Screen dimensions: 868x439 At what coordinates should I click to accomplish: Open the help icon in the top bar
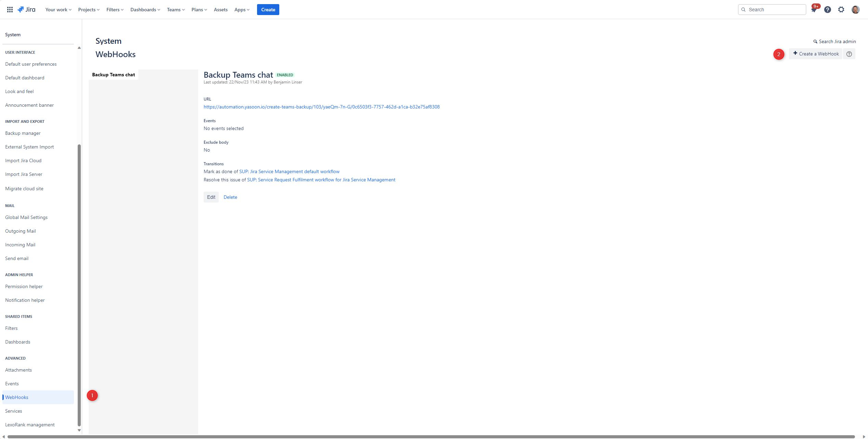point(828,9)
